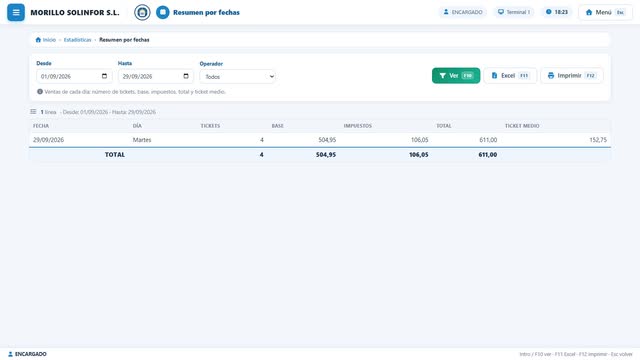Click the keyboard shortcut hints in status bar
640x360 pixels.
click(576, 354)
